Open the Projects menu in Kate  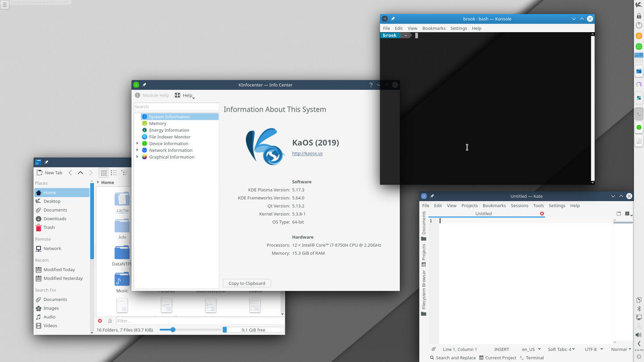(470, 206)
